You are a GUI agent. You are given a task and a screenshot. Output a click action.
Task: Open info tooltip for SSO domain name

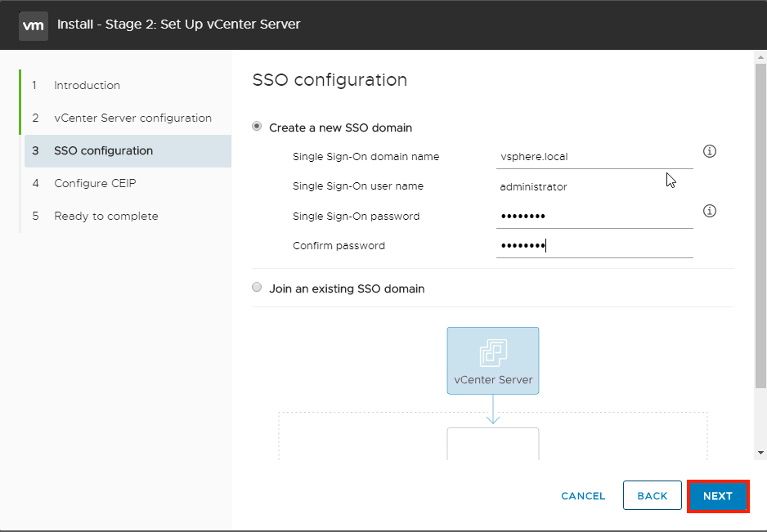(x=709, y=151)
